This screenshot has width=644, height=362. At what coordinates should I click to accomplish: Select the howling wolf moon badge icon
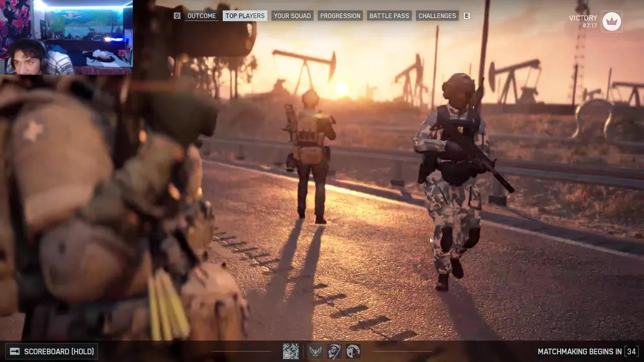coord(353,351)
